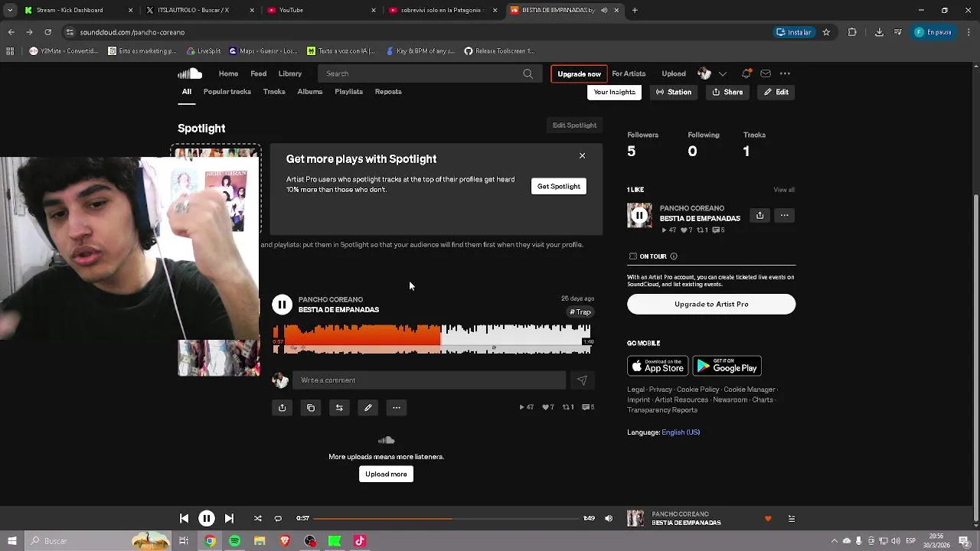This screenshot has height=551, width=980.
Task: Pause playback in bottom player
Action: 206,518
